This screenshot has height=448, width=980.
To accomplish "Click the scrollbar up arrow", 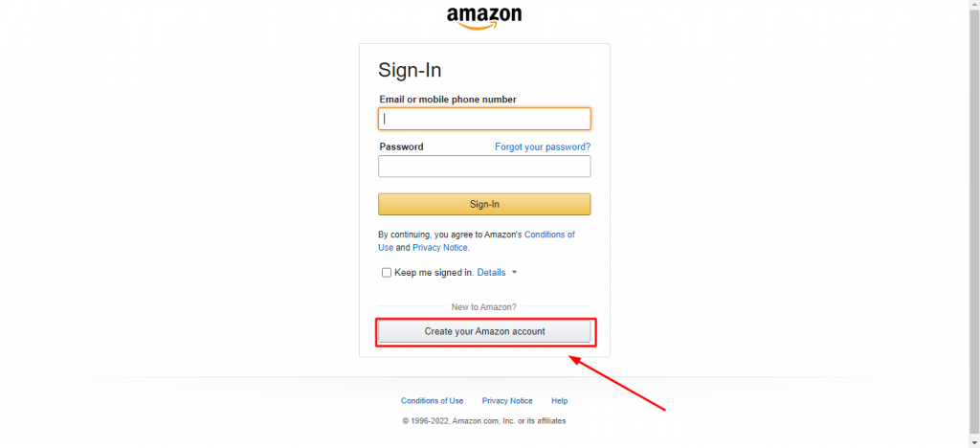I will tap(974, 5).
